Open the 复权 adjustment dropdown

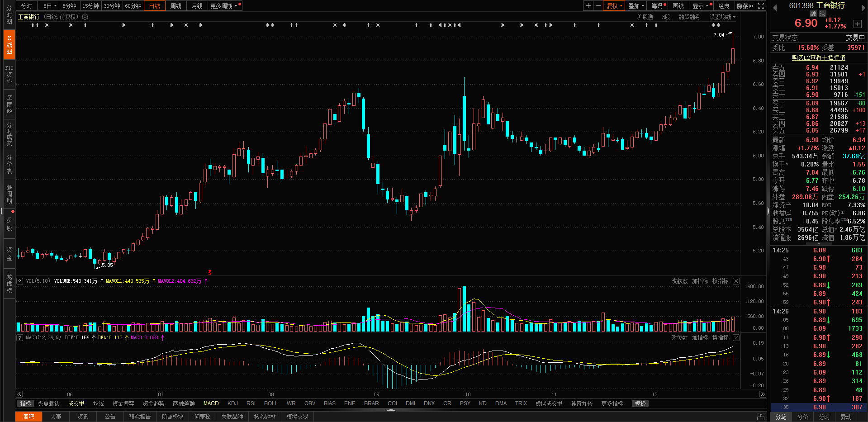[614, 6]
